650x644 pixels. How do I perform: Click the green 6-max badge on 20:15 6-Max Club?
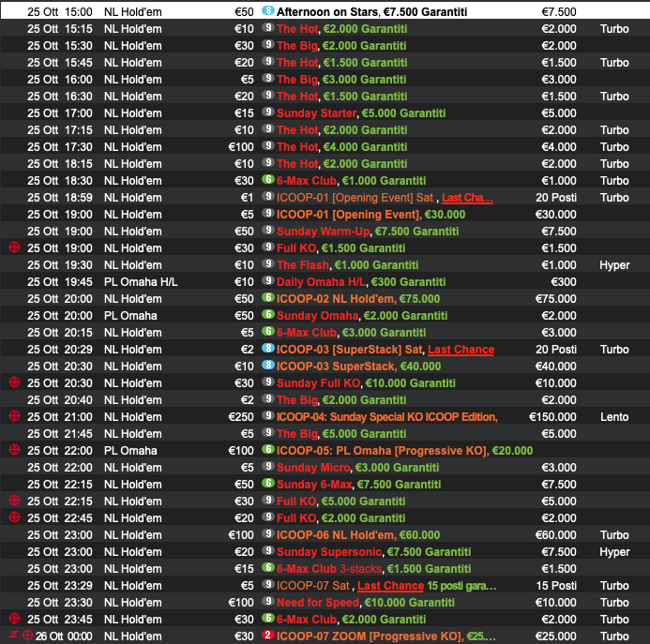coord(268,332)
